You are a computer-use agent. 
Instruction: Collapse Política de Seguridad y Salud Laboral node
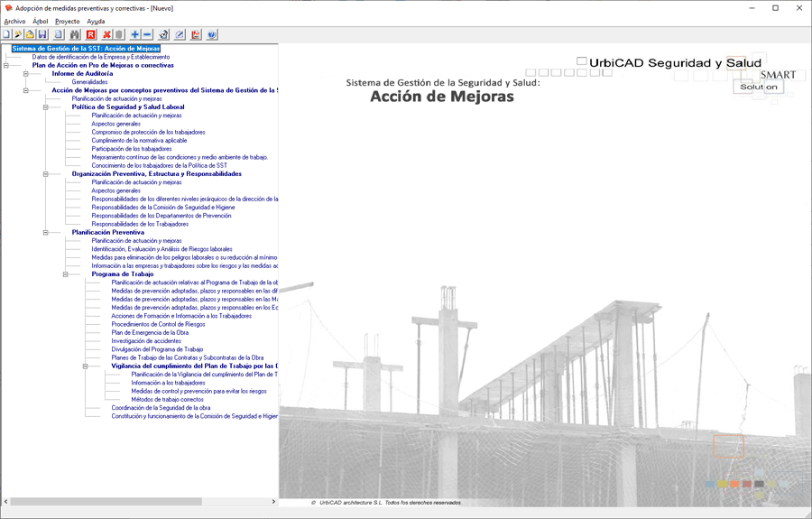click(x=46, y=107)
